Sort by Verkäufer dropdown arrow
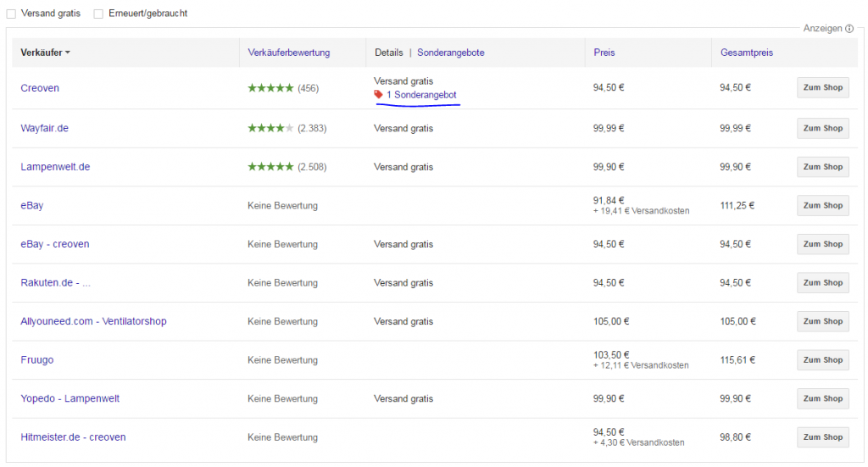This screenshot has height=467, width=868. (x=68, y=53)
